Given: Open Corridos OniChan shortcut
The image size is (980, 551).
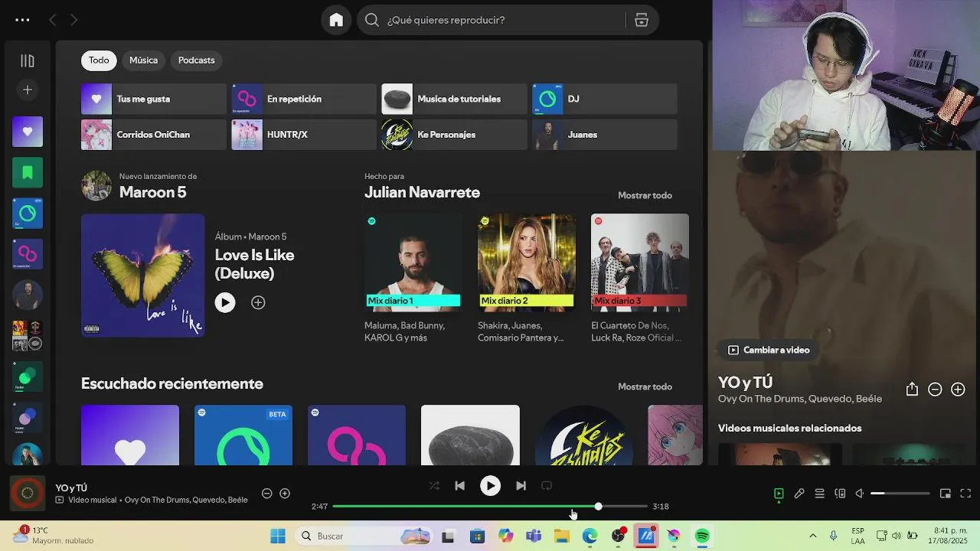Looking at the screenshot, I should click(x=154, y=135).
